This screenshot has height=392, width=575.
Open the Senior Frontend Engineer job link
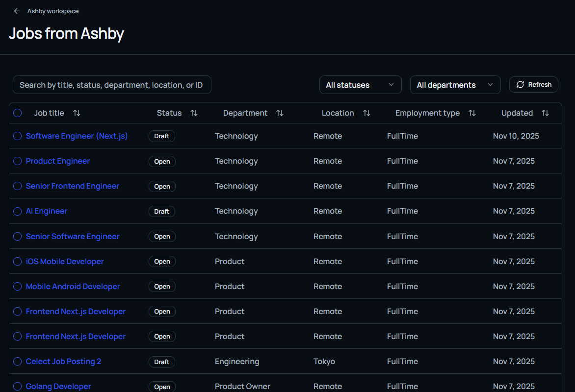73,186
